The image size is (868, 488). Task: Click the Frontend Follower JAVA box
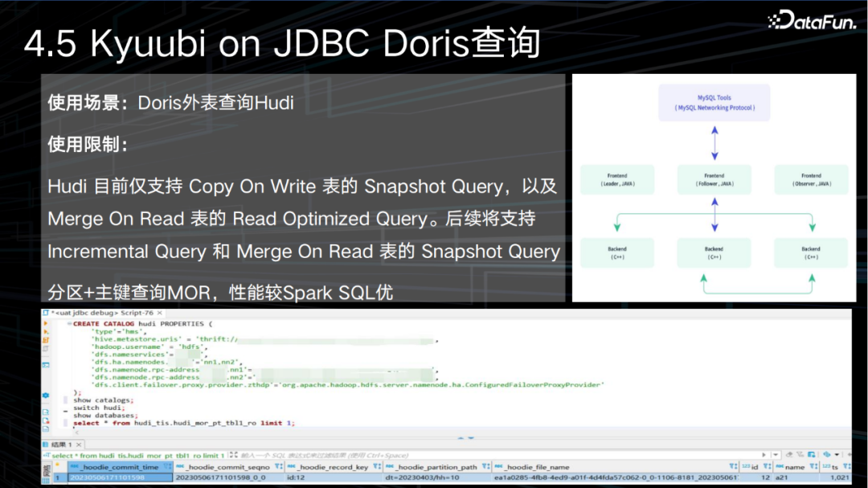click(x=714, y=179)
